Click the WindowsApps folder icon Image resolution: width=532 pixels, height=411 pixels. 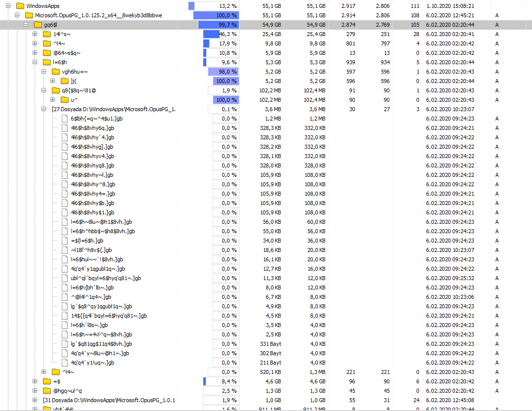(20, 6)
